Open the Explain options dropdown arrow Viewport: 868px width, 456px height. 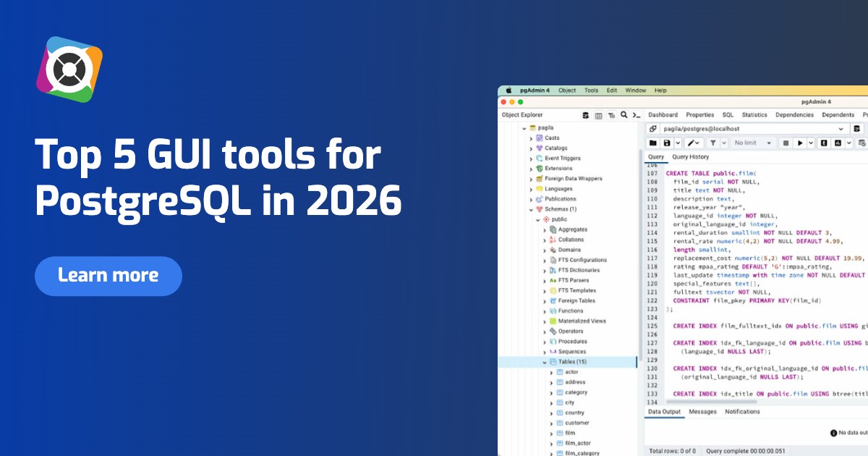[x=847, y=143]
